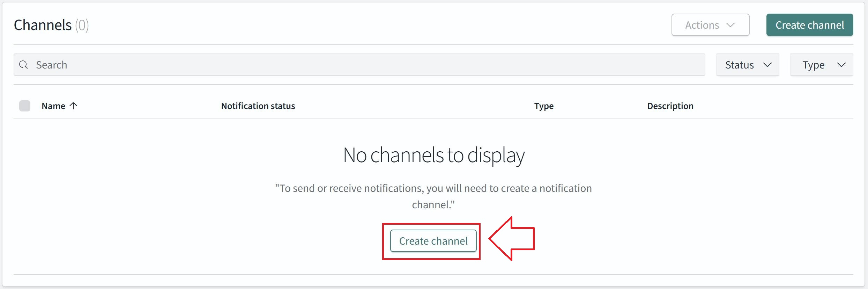This screenshot has width=868, height=289.
Task: Click the channel count (0) next to heading
Action: [82, 25]
